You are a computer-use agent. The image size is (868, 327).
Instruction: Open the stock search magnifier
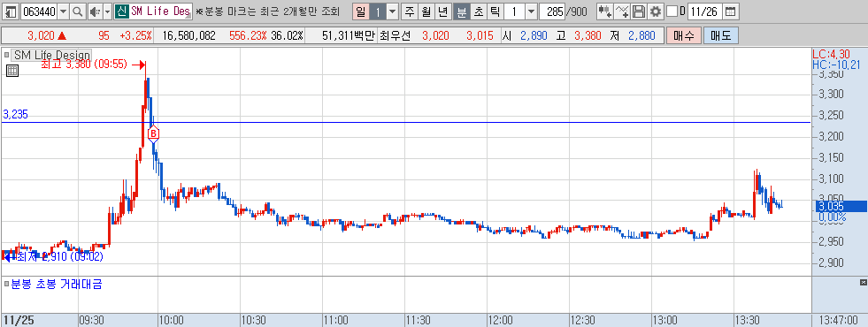[78, 11]
